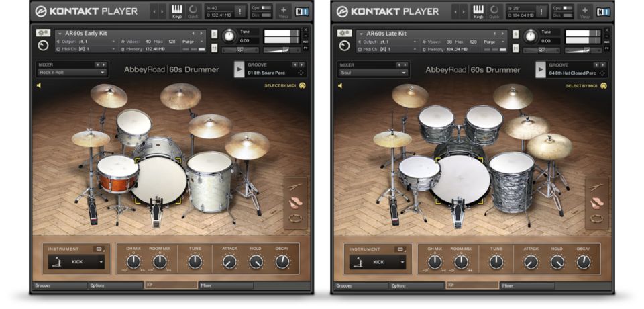Open keyboard view in the Early Kit window
Viewport: 644px width, 309px height.
(x=177, y=11)
